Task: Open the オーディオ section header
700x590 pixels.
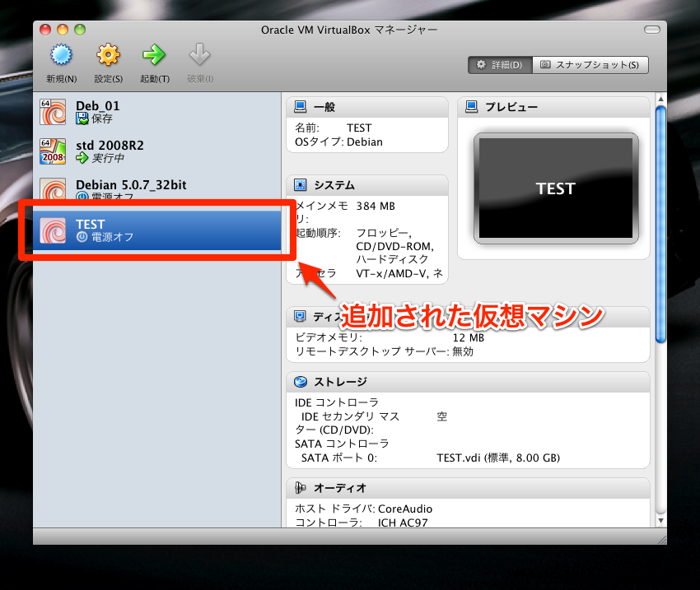Action: click(x=468, y=488)
